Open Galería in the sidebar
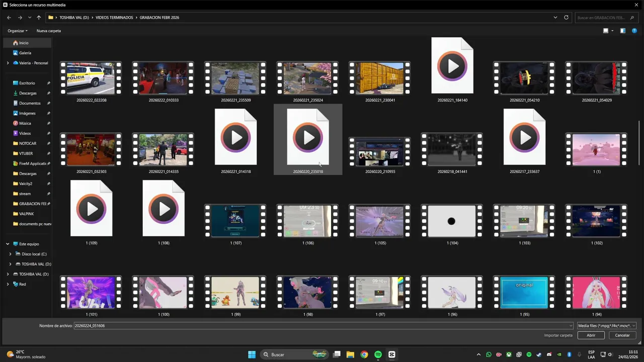Viewport: 644px width, 362px height. click(25, 53)
